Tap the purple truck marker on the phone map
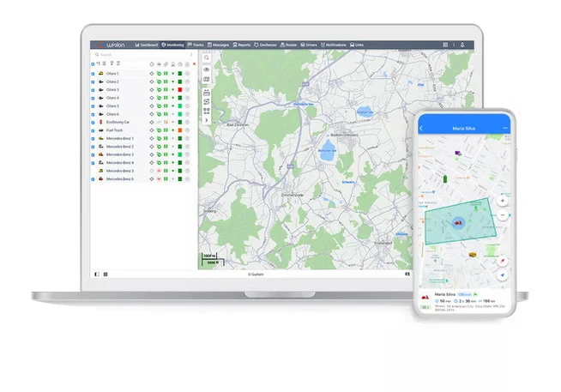Screen dimensions: 561x392 [458, 153]
